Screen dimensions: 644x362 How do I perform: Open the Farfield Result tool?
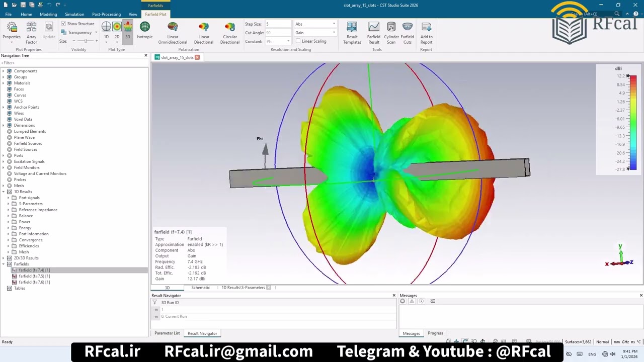374,33
